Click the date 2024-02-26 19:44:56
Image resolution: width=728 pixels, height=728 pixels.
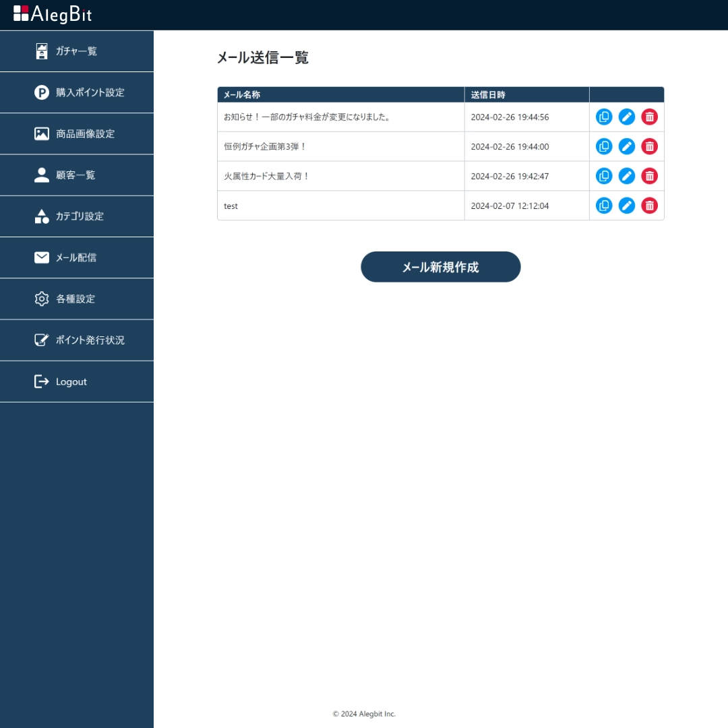point(510,117)
